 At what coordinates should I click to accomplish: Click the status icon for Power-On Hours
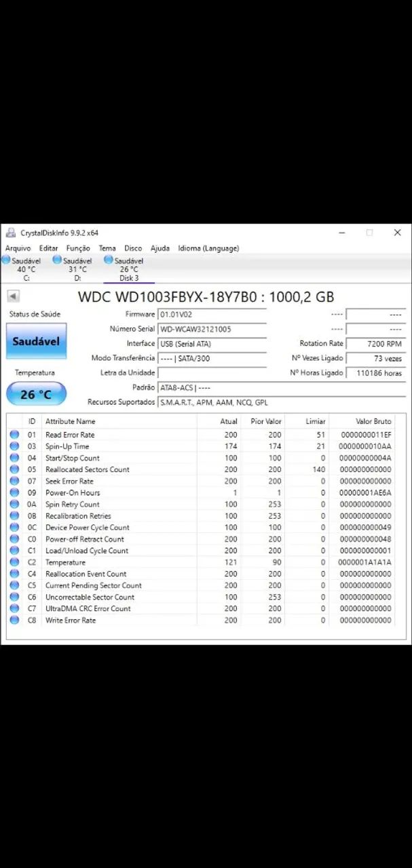(14, 492)
